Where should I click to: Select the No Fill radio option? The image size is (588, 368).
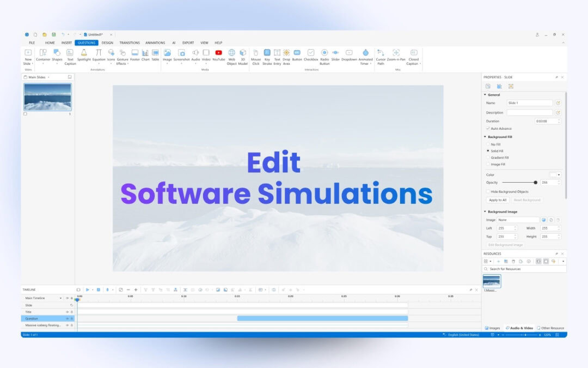[488, 144]
